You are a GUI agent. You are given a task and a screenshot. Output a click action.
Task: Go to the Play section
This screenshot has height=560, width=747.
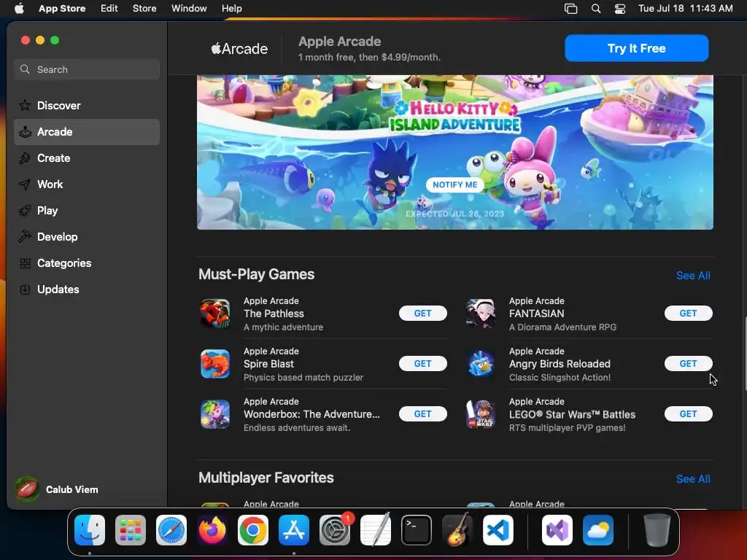(87, 211)
